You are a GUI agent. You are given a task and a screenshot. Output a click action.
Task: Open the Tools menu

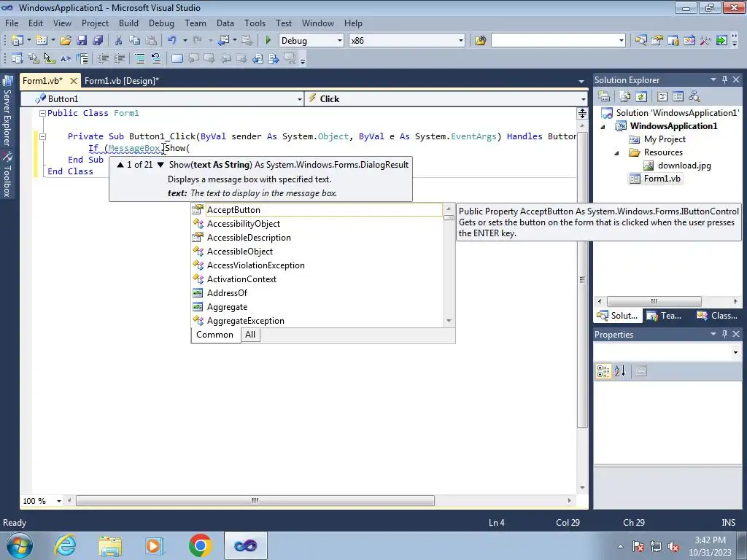[x=255, y=23]
